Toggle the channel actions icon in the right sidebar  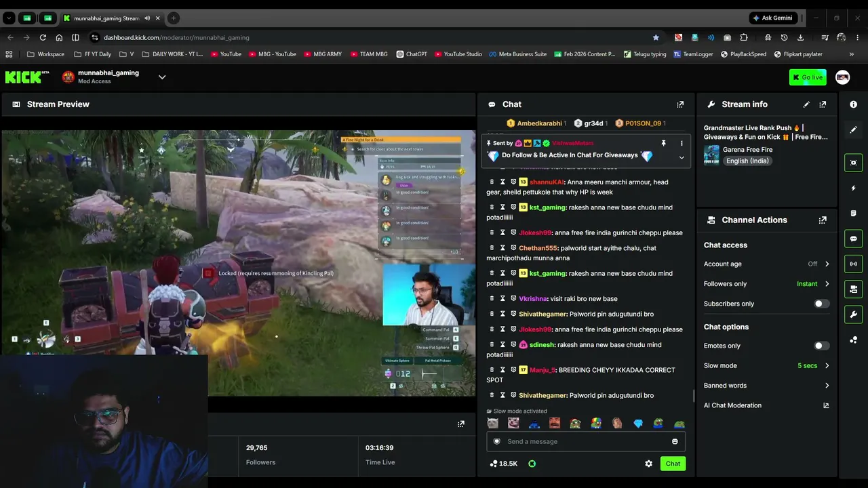point(853,289)
